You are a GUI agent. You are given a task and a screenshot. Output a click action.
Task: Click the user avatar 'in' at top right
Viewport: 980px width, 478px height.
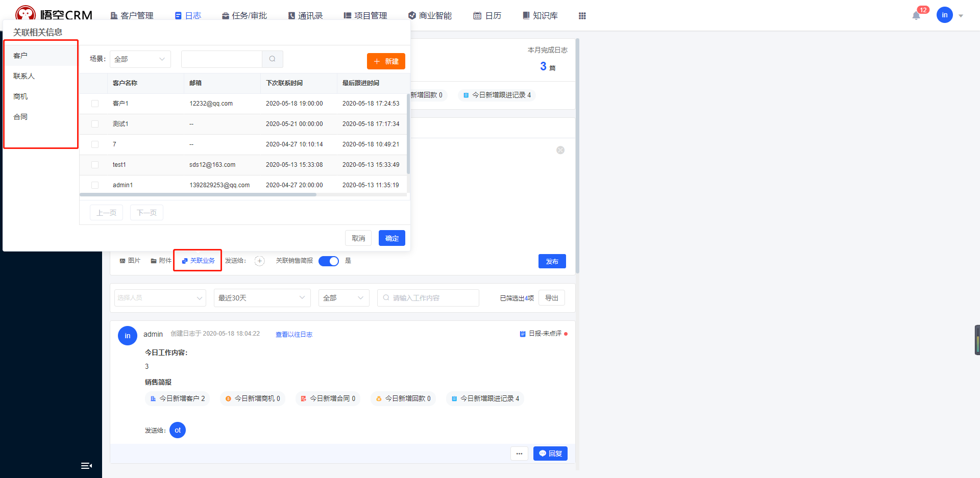point(945,15)
